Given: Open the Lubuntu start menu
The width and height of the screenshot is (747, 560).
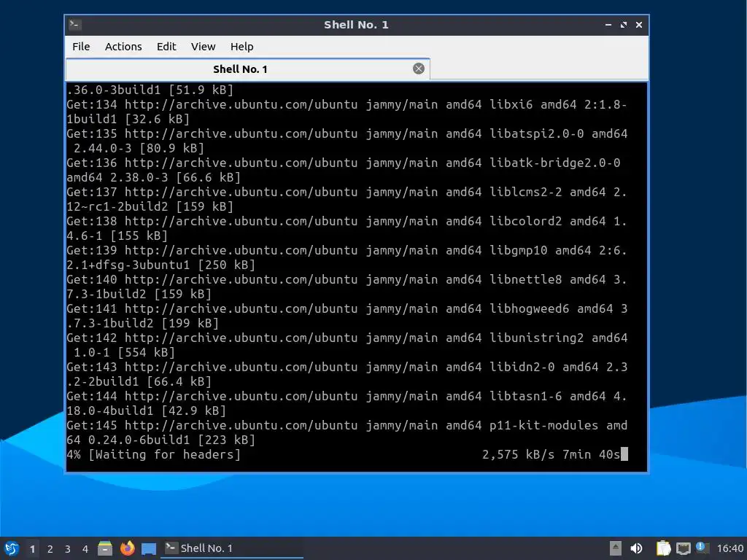Looking at the screenshot, I should pyautogui.click(x=12, y=548).
